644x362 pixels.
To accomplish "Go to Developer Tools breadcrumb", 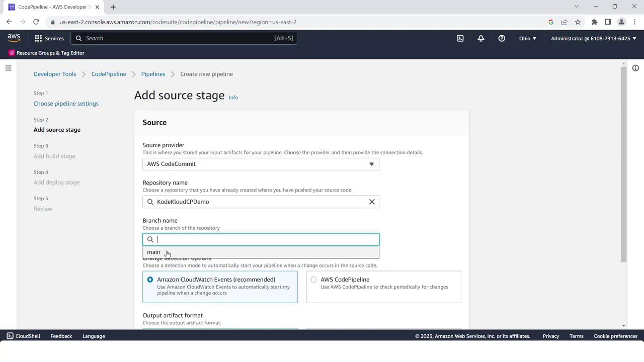I will [x=55, y=74].
